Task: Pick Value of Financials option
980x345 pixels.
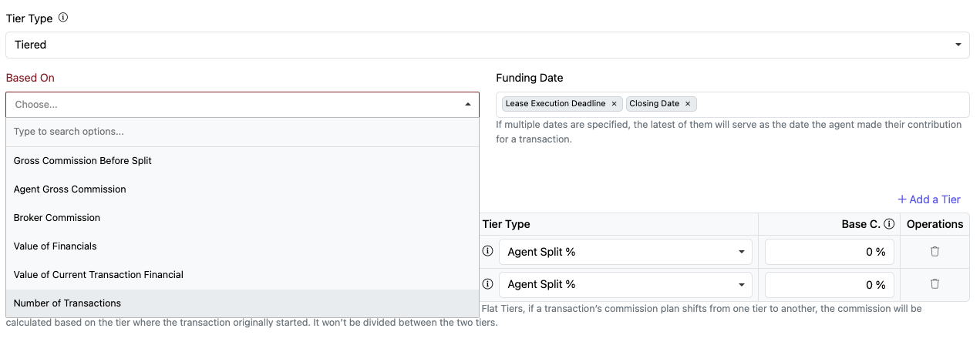Action: tap(56, 246)
